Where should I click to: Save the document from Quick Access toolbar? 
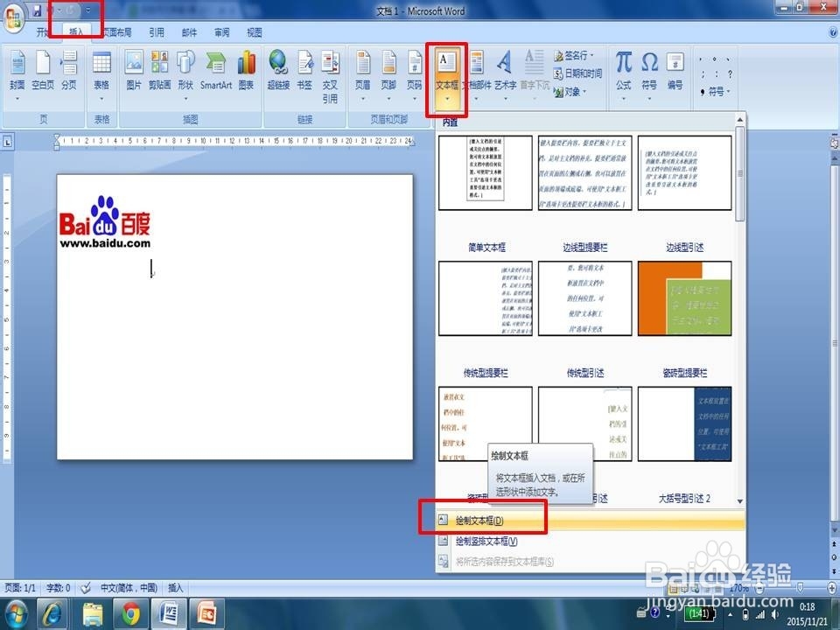(37, 10)
